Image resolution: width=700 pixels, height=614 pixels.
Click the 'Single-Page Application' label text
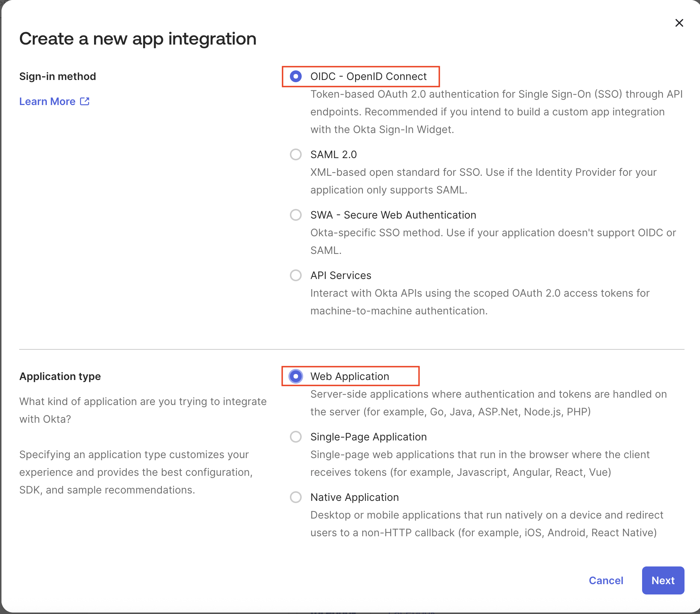pos(368,437)
